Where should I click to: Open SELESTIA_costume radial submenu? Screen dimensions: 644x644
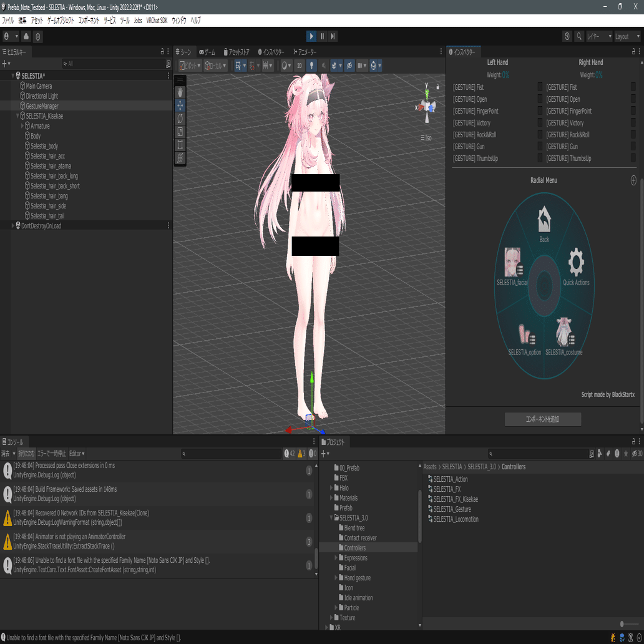click(564, 336)
